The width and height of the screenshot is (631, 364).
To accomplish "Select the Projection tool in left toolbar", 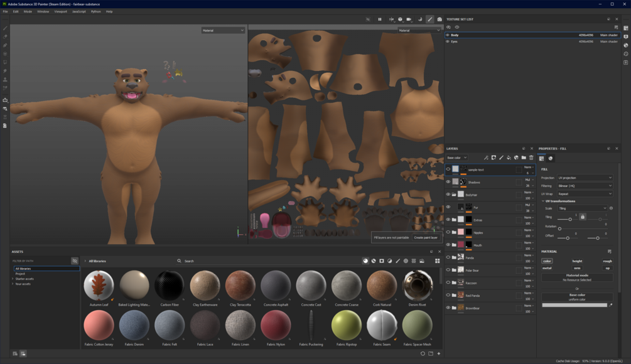I will 5,45.
